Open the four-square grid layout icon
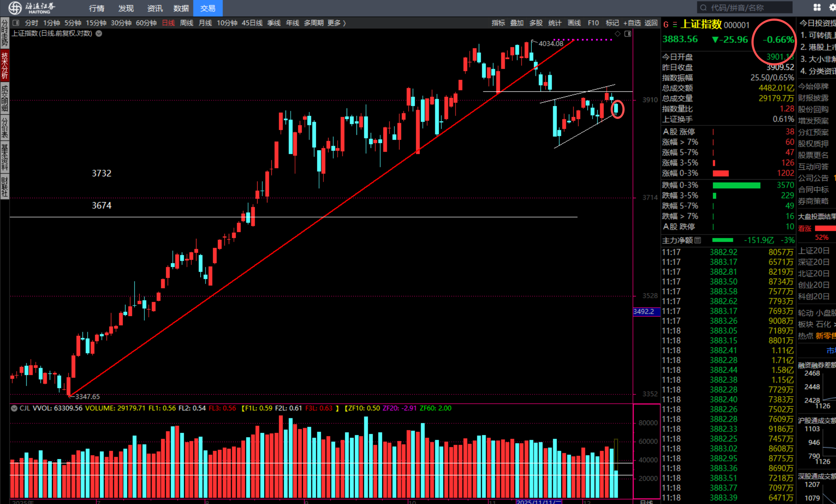The image size is (836, 504). click(817, 8)
